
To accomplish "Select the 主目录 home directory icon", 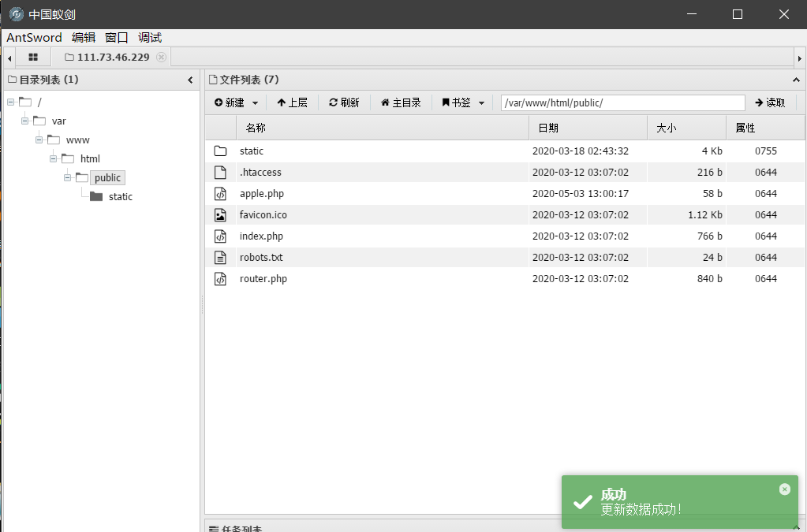I will (385, 102).
